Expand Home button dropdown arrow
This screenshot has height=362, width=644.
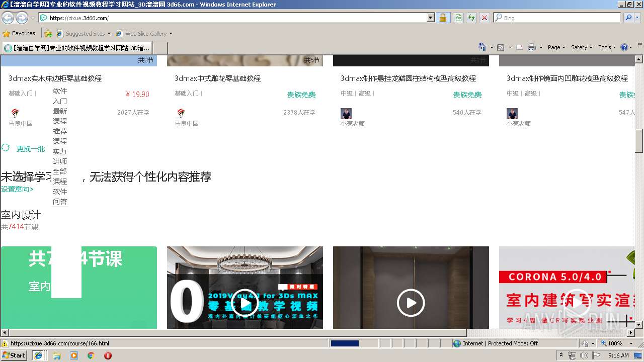[x=492, y=47]
